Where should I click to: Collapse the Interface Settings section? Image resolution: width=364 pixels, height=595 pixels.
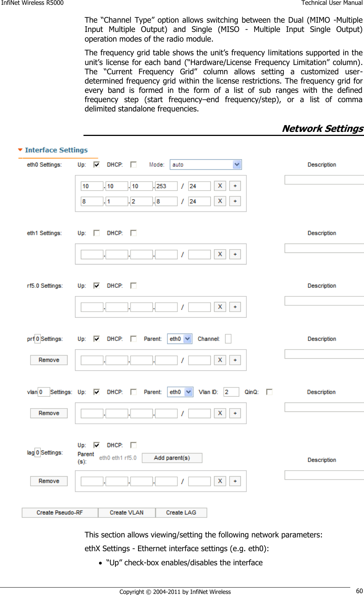coord(20,150)
